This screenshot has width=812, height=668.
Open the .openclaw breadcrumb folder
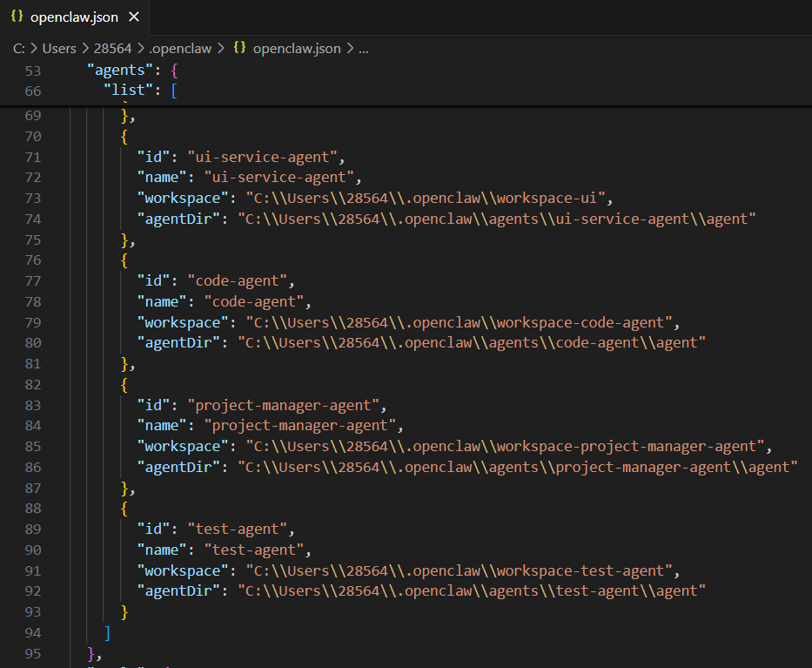tap(180, 49)
